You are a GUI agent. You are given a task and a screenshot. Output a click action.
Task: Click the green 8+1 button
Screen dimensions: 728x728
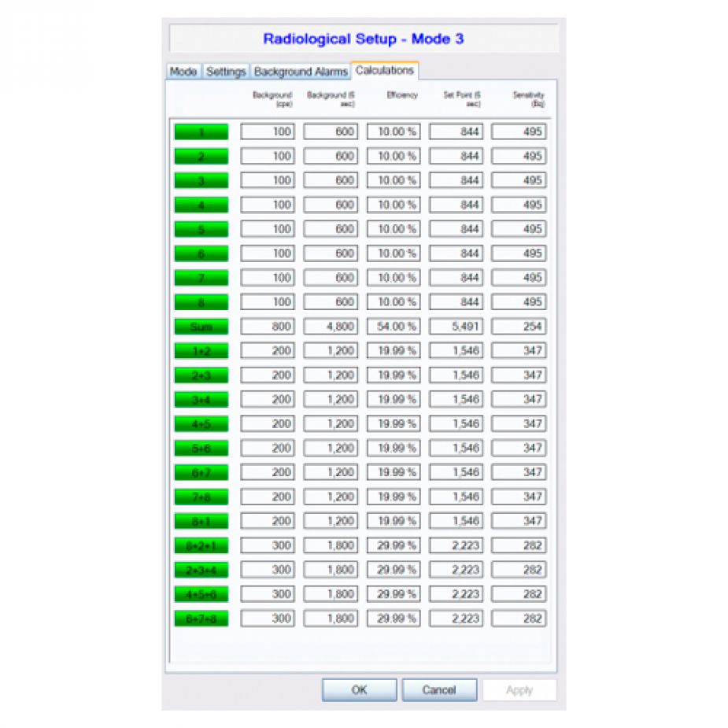tap(201, 521)
